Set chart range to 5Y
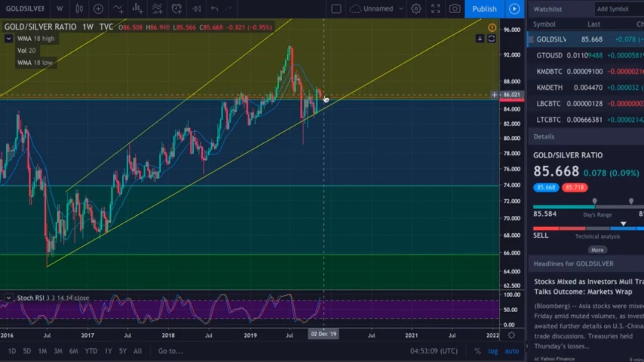 (123, 351)
